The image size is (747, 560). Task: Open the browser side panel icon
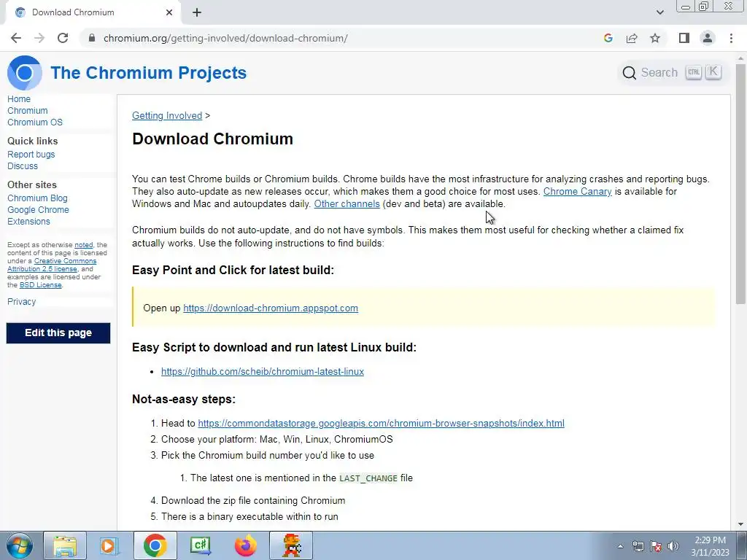tap(684, 38)
